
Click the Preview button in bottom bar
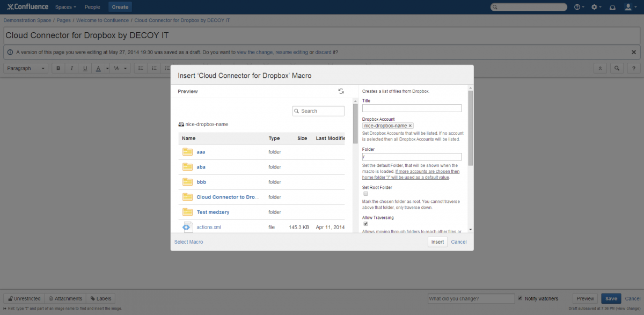586,298
